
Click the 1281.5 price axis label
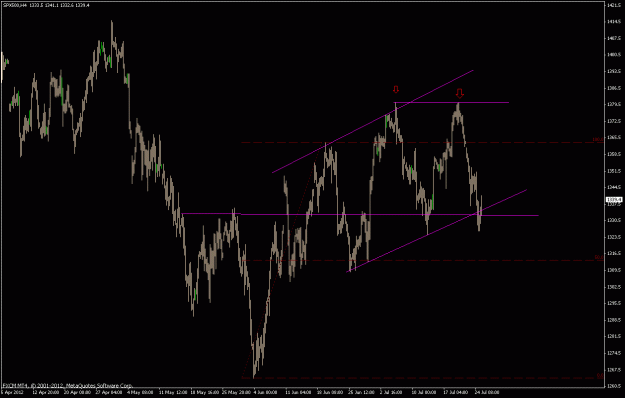613,336
